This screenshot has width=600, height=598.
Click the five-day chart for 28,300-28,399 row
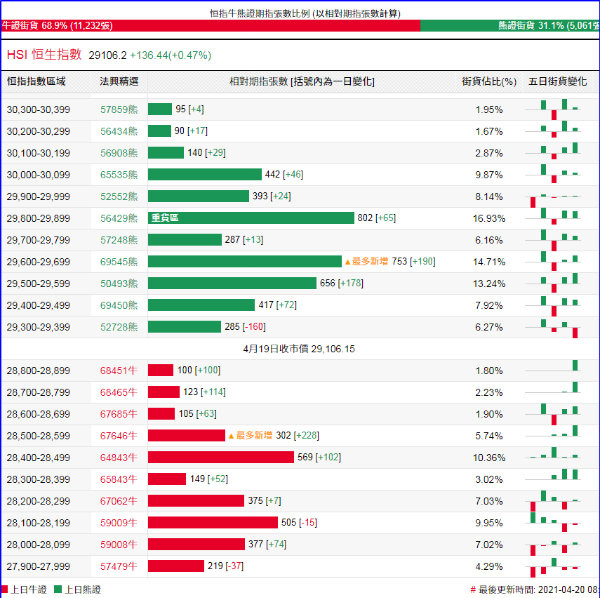pyautogui.click(x=553, y=474)
